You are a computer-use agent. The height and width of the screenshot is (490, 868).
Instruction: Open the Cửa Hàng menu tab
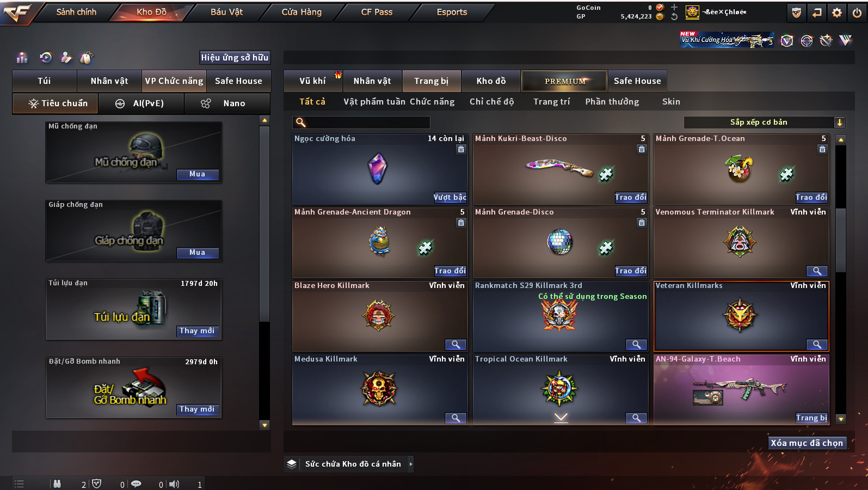tap(301, 12)
